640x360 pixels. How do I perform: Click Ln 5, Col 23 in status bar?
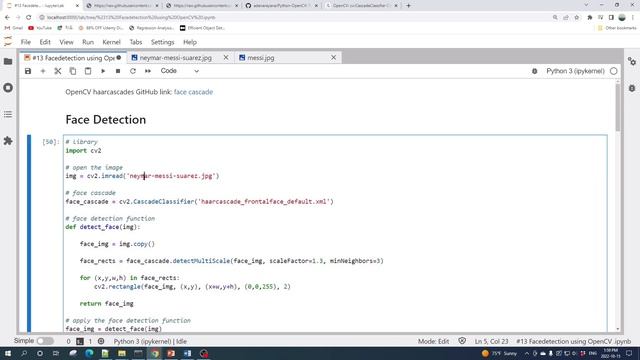pos(491,341)
